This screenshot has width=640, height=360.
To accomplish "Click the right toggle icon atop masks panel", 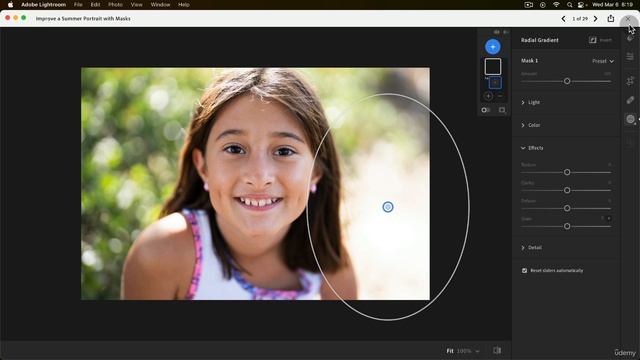I will (506, 32).
